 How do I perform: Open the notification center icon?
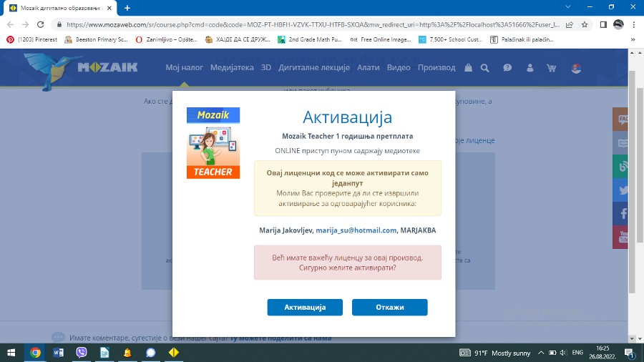tap(629, 353)
